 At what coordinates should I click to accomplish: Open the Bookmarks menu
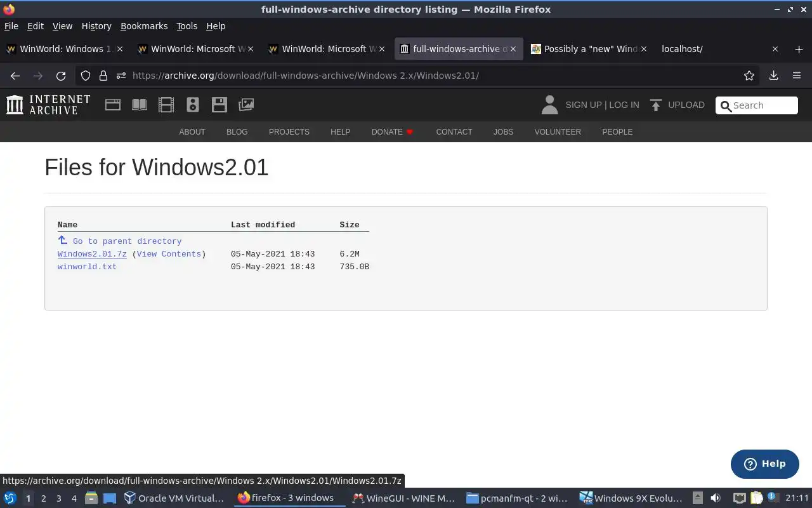pos(144,26)
